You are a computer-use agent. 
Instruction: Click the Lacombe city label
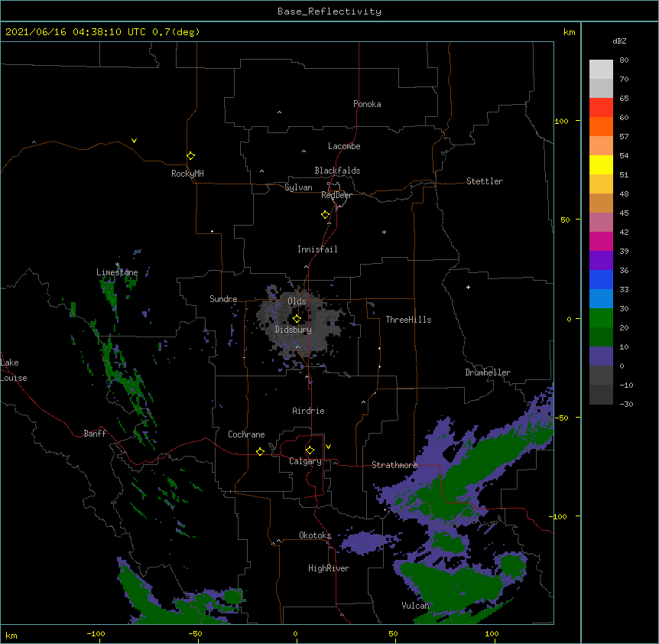[344, 146]
